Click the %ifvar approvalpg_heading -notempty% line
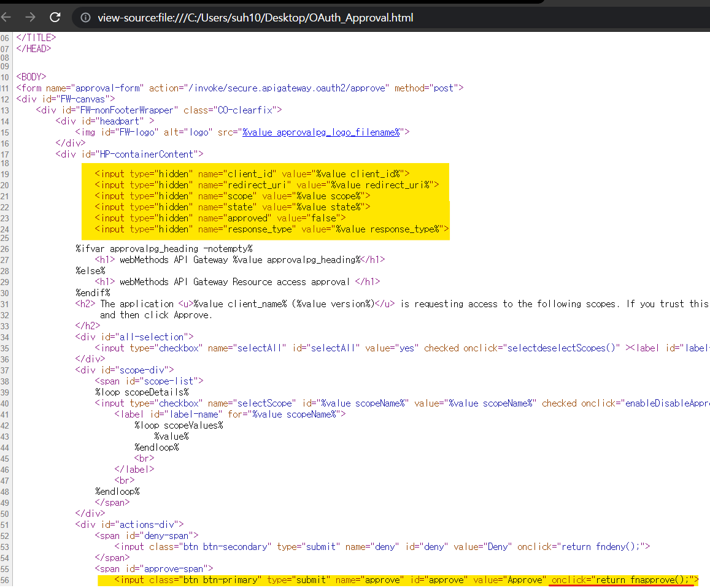The image size is (710, 588). click(164, 249)
